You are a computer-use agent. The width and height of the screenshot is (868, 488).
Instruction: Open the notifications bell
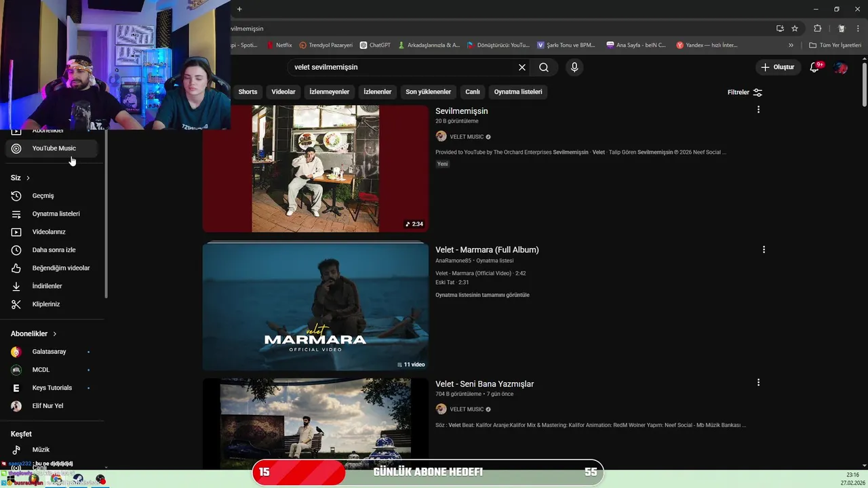click(815, 67)
